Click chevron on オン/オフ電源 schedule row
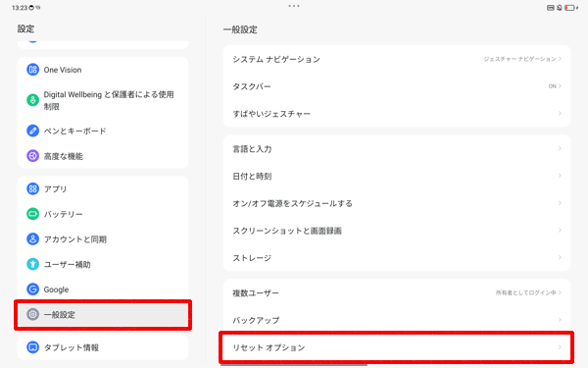Image resolution: width=588 pixels, height=368 pixels. pos(560,203)
